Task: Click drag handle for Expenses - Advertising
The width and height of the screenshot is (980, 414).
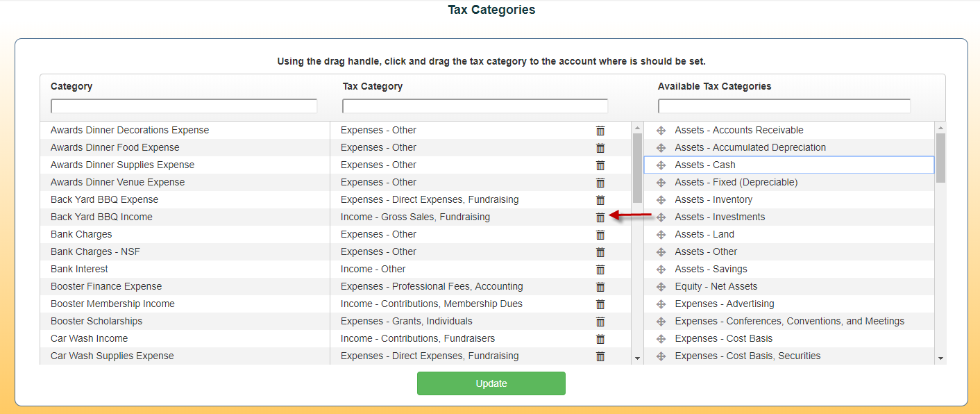Action: [661, 304]
